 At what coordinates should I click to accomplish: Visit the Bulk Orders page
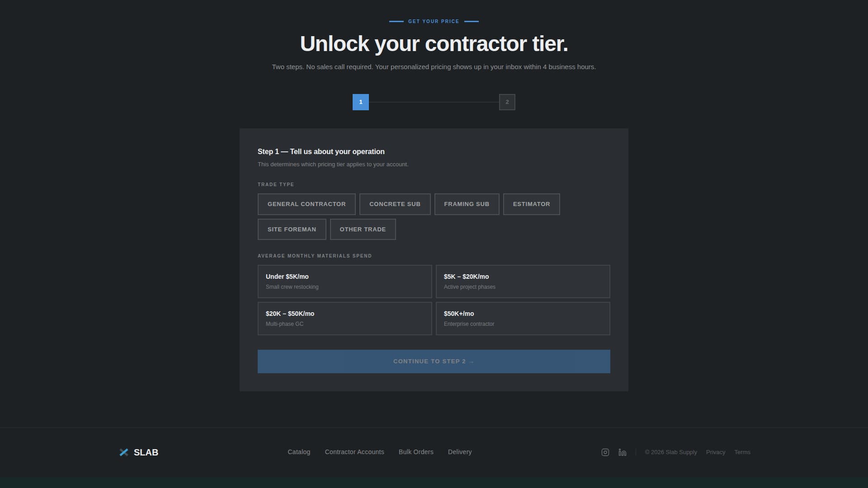pyautogui.click(x=415, y=452)
